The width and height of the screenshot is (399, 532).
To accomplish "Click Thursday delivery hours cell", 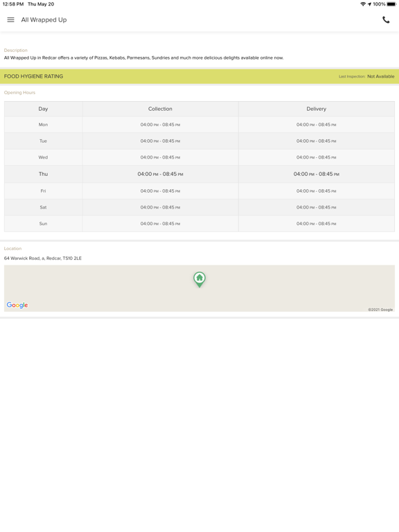I will pyautogui.click(x=316, y=174).
